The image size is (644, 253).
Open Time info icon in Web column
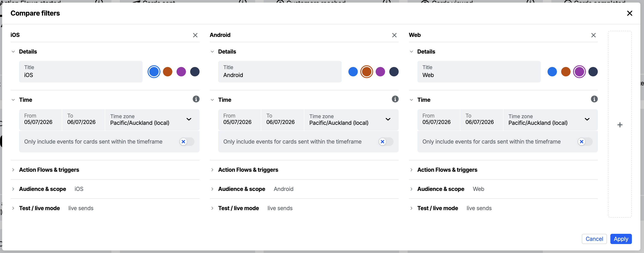point(594,99)
